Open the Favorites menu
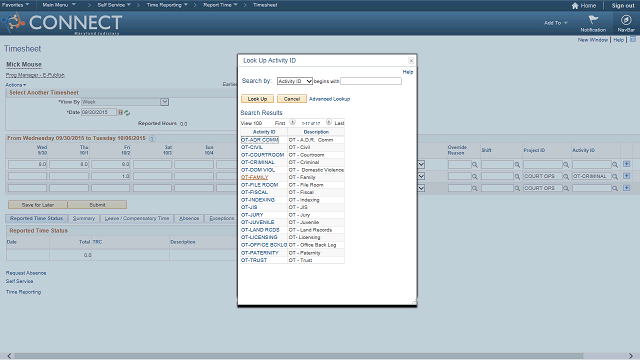Viewport: 640px width, 360px height. (16, 5)
